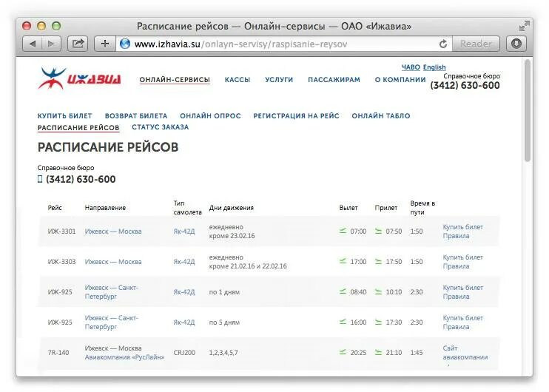Go back with Safari back arrow
The width and height of the screenshot is (549, 392).
click(x=33, y=44)
